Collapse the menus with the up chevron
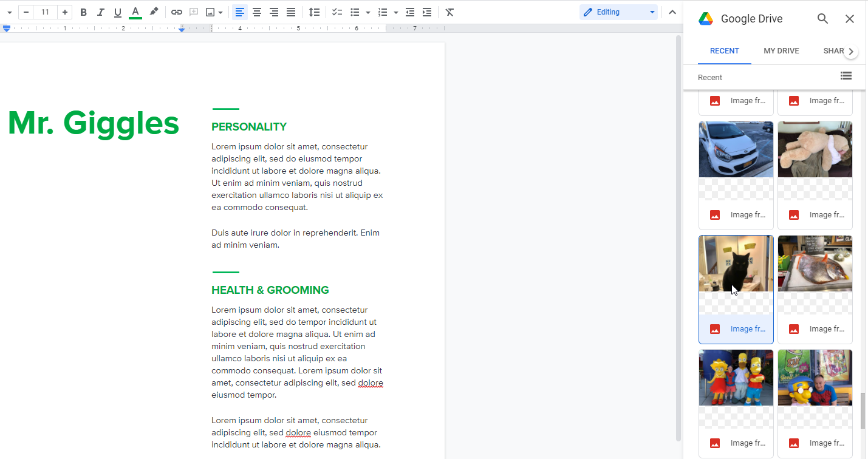The width and height of the screenshot is (868, 459). click(x=672, y=12)
